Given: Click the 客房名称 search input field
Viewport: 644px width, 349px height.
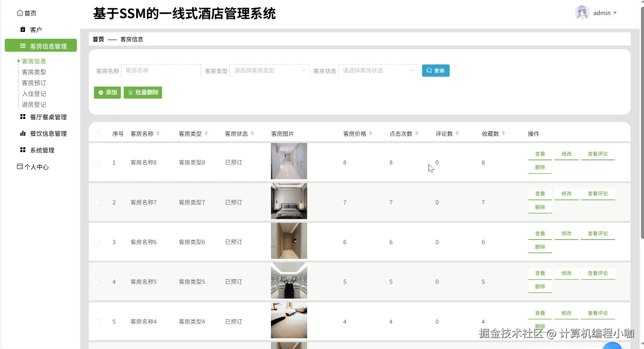Looking at the screenshot, I should (x=161, y=70).
